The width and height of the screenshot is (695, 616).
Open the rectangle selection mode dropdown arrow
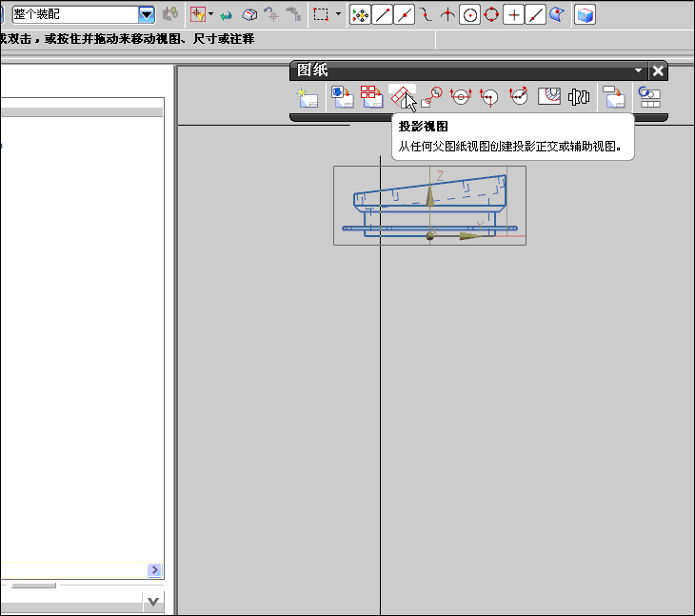click(x=338, y=14)
